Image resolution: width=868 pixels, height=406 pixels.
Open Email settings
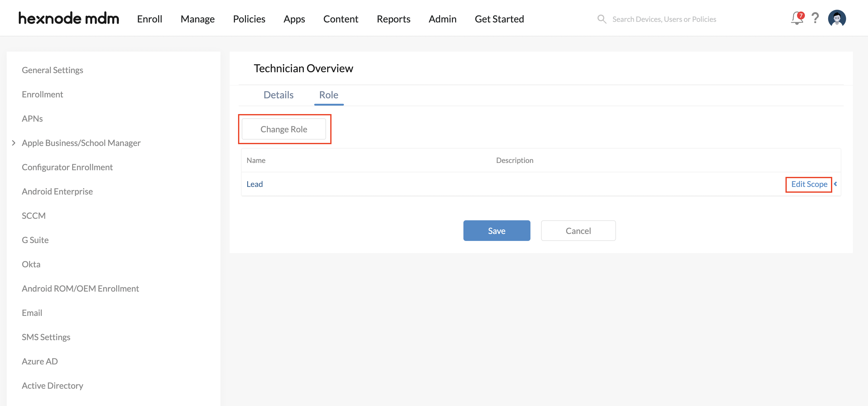[32, 313]
